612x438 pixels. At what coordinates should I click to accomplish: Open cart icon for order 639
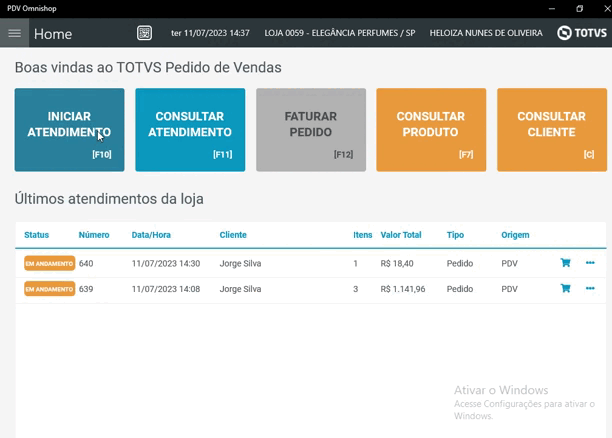click(x=565, y=288)
